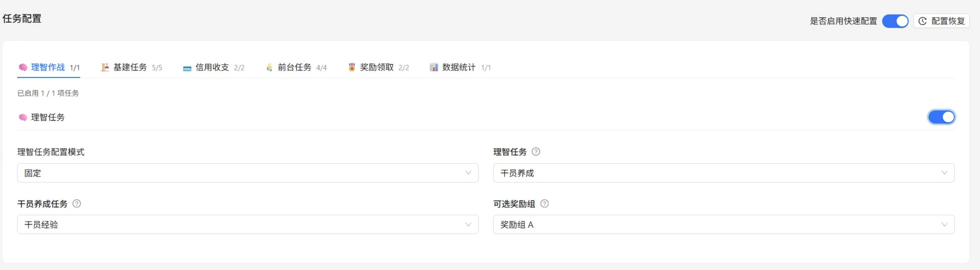The image size is (980, 270).
Task: Open the 理智任务 dropdown showing 干员养成
Action: [724, 173]
